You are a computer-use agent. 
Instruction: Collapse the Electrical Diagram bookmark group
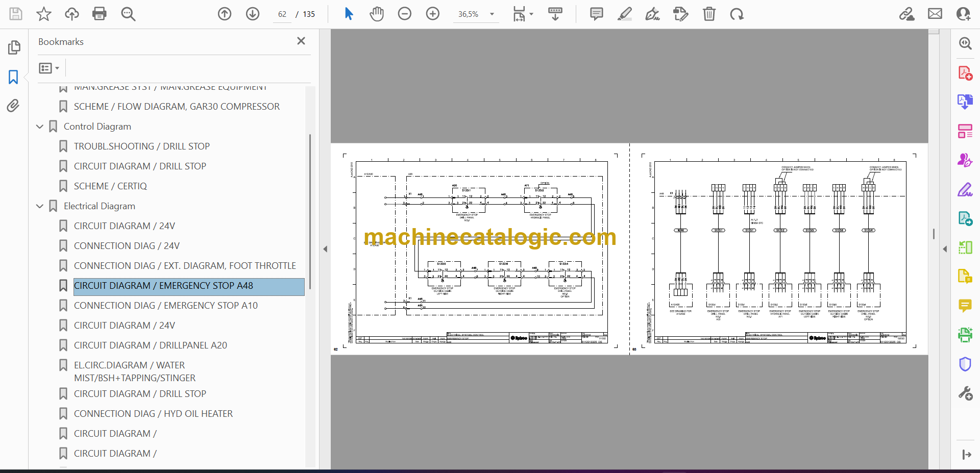point(40,206)
